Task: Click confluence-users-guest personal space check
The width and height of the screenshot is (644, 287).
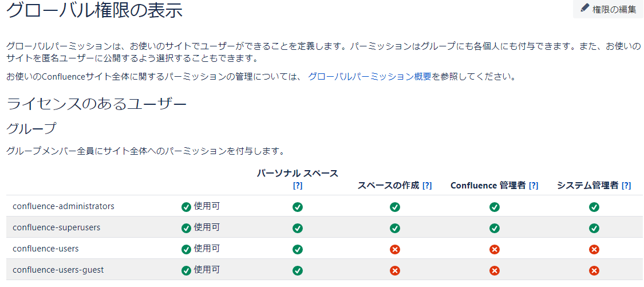Action: coord(298,270)
